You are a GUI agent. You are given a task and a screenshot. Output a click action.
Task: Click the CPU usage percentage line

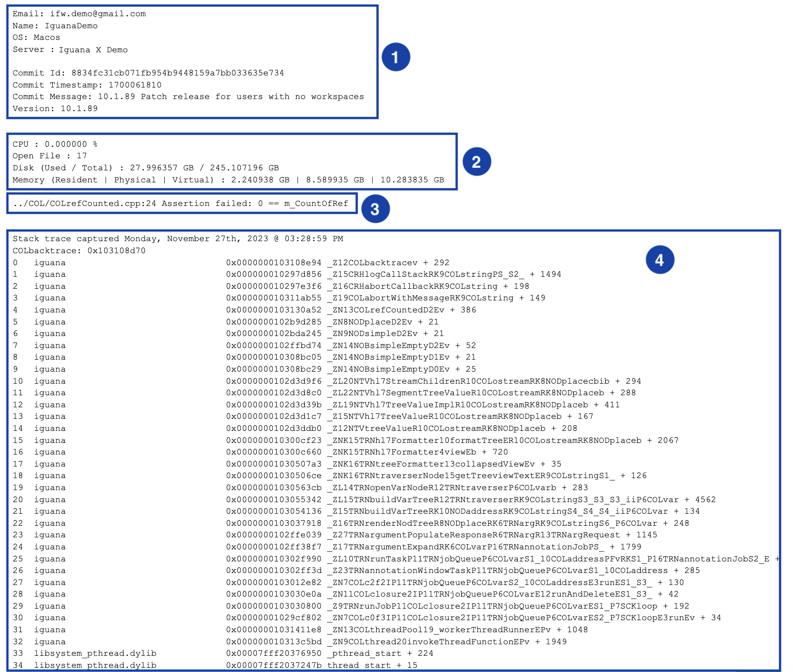pos(55,144)
